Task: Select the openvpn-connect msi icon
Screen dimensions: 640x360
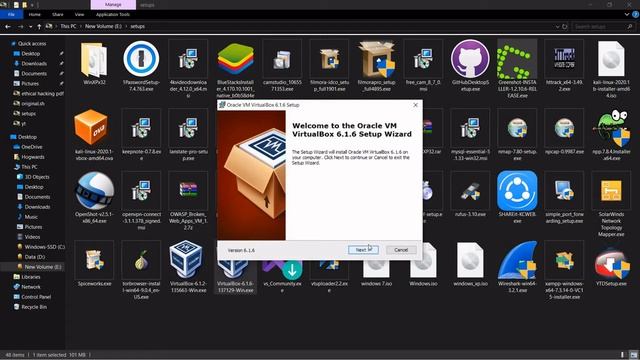Action: pyautogui.click(x=141, y=191)
